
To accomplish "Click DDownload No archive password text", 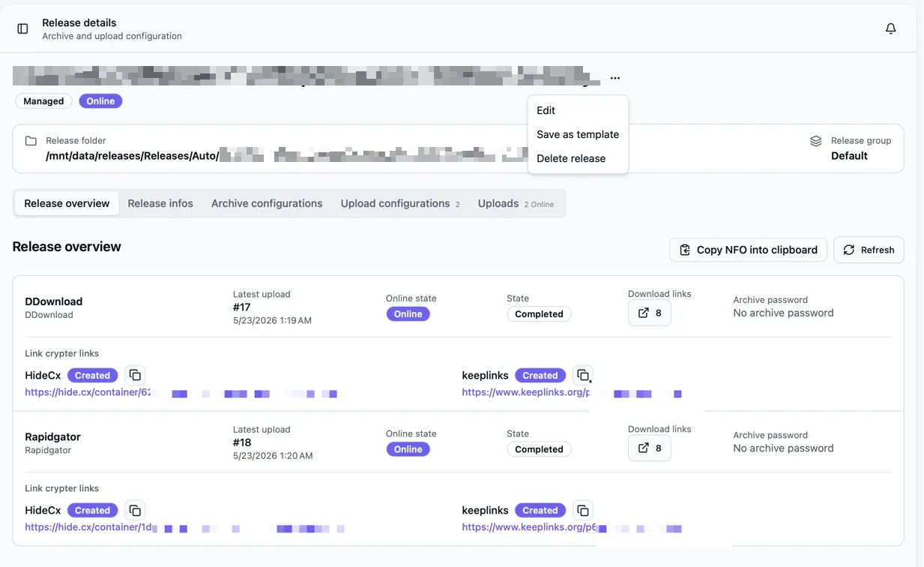I will click(783, 313).
